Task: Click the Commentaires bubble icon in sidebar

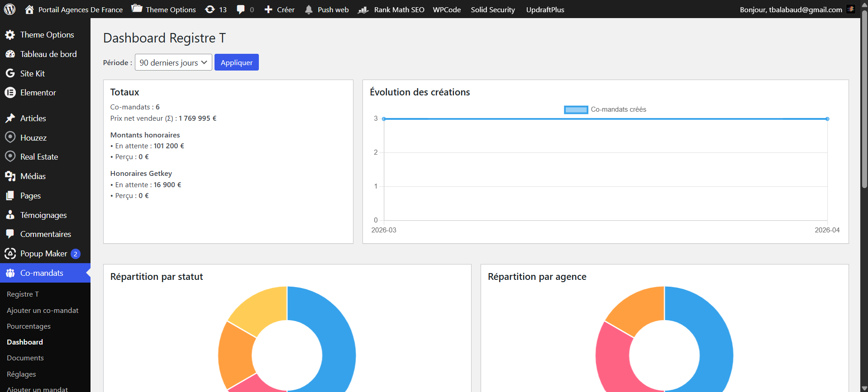Action: pyautogui.click(x=10, y=234)
